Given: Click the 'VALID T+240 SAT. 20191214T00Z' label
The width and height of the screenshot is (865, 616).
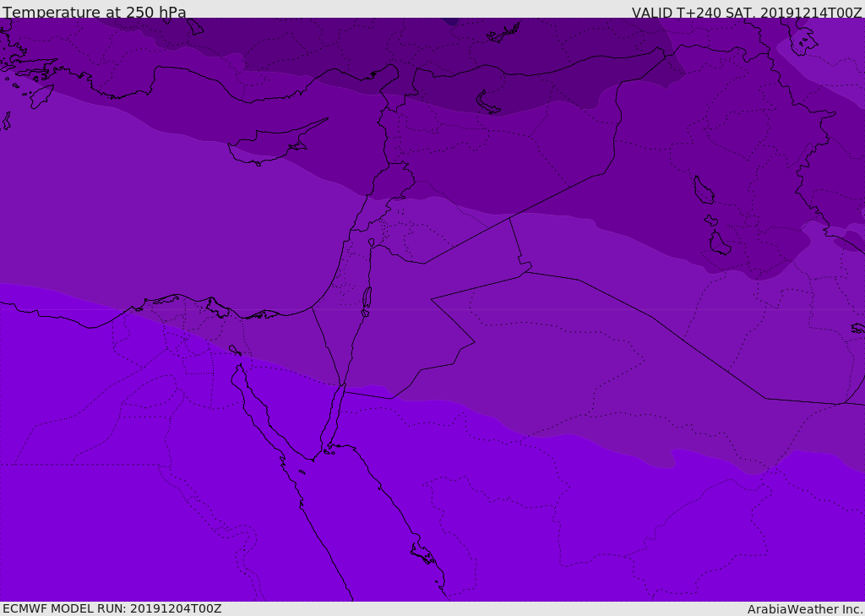Looking at the screenshot, I should pyautogui.click(x=747, y=12).
